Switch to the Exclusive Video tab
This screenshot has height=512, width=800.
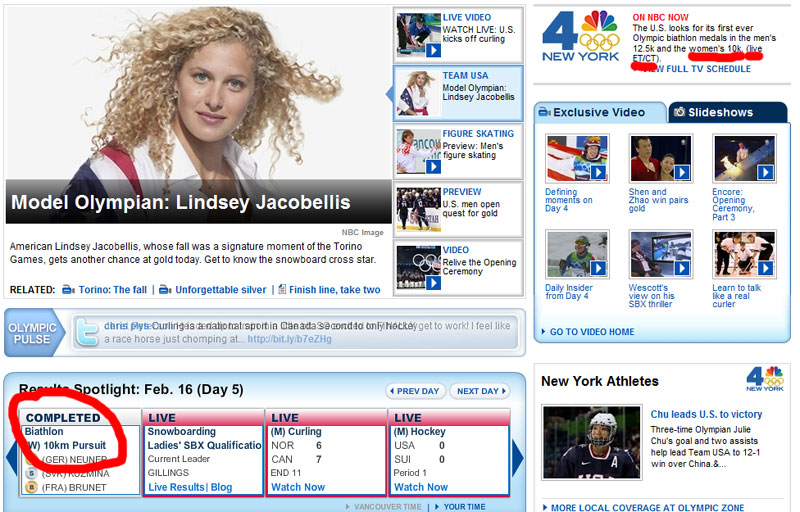click(600, 112)
